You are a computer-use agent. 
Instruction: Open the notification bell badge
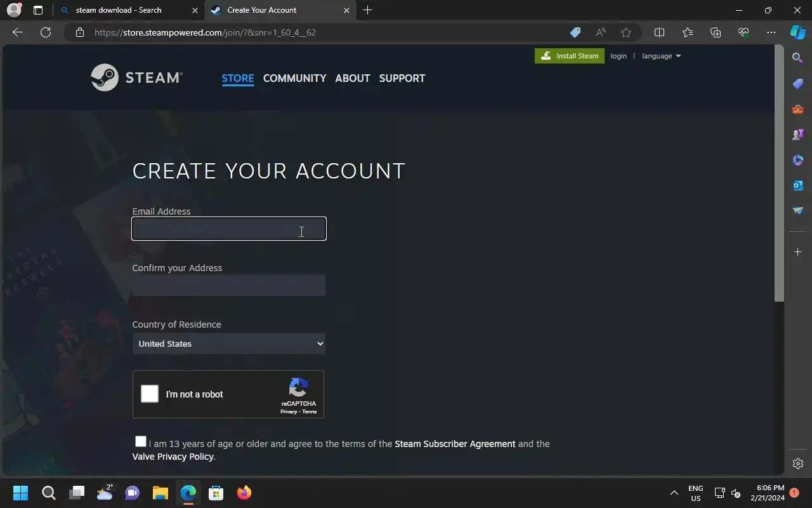click(794, 493)
